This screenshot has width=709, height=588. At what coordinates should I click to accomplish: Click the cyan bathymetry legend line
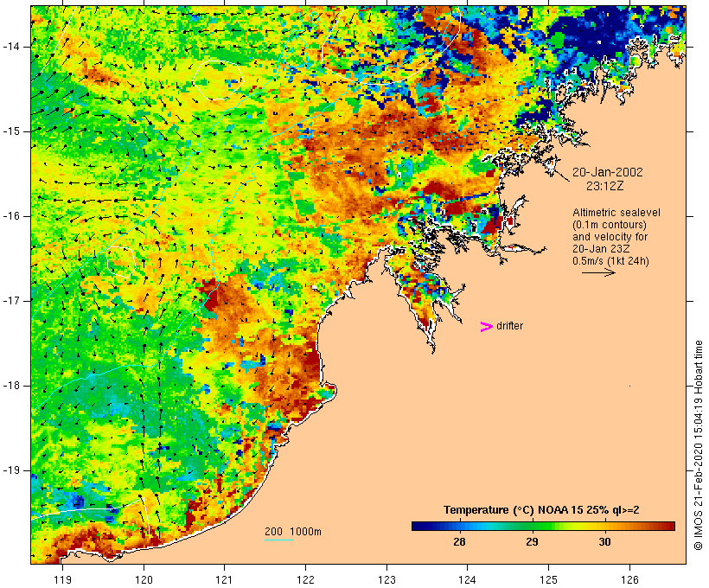pyautogui.click(x=279, y=540)
